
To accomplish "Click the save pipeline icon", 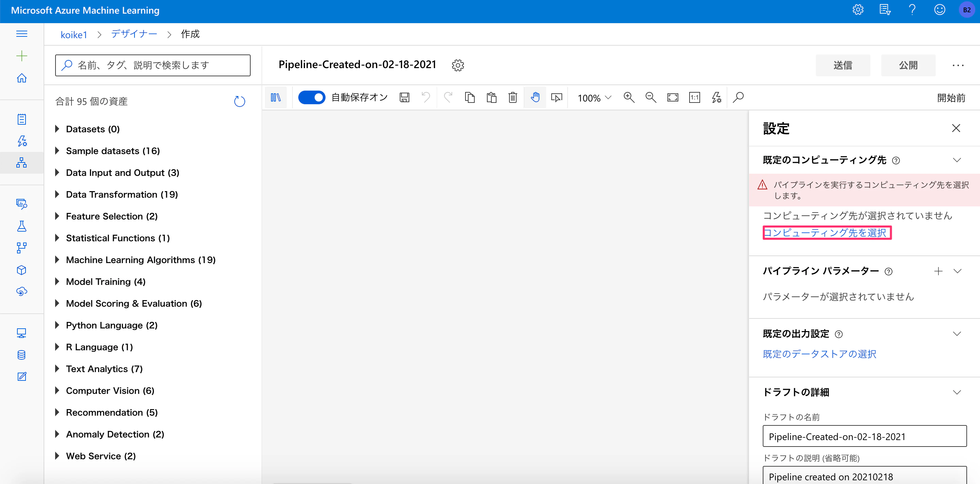I will coord(405,97).
